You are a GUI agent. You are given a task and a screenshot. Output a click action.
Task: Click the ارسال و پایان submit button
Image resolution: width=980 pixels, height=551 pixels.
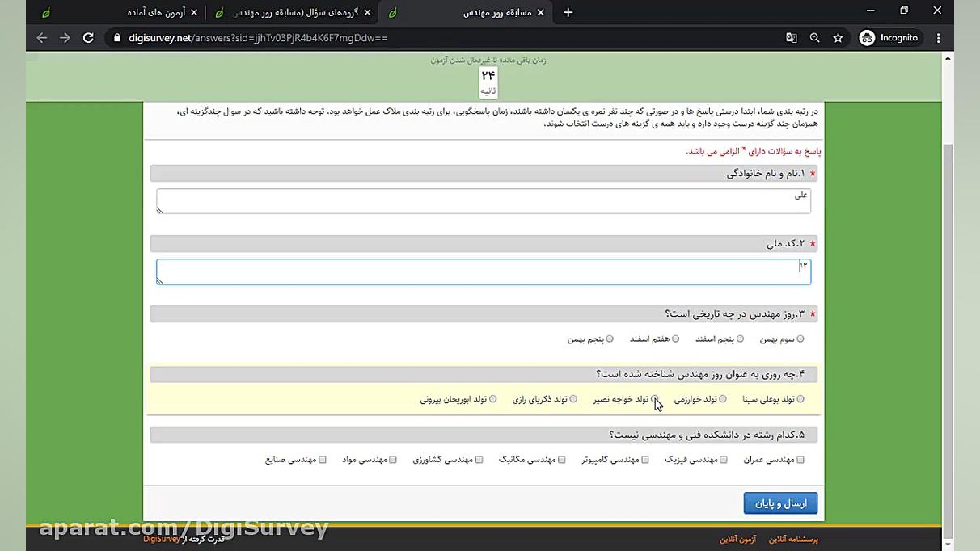[x=779, y=503]
